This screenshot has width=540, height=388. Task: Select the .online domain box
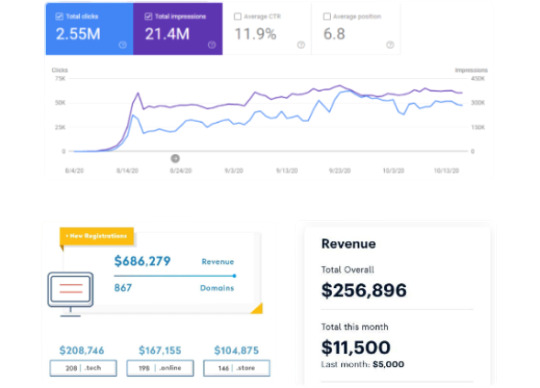point(160,368)
